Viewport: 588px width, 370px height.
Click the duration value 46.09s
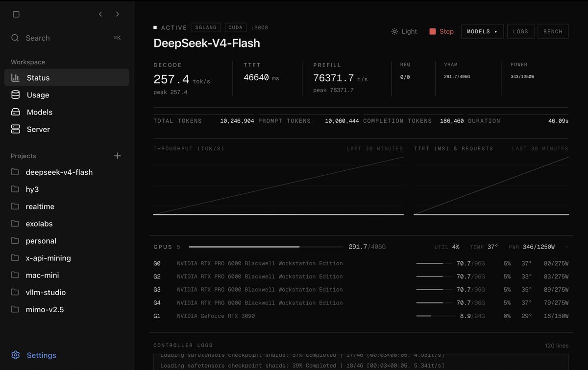(x=558, y=121)
